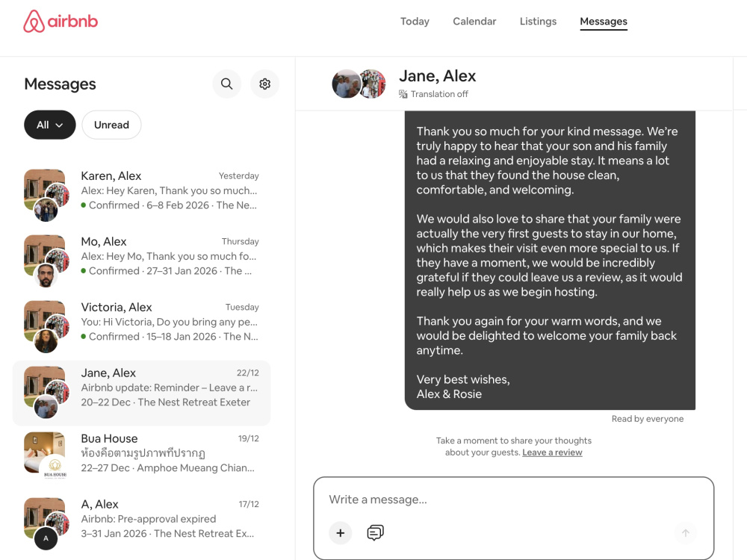Image resolution: width=747 pixels, height=560 pixels.
Task: Click the Messages panel heading
Action: tap(60, 84)
